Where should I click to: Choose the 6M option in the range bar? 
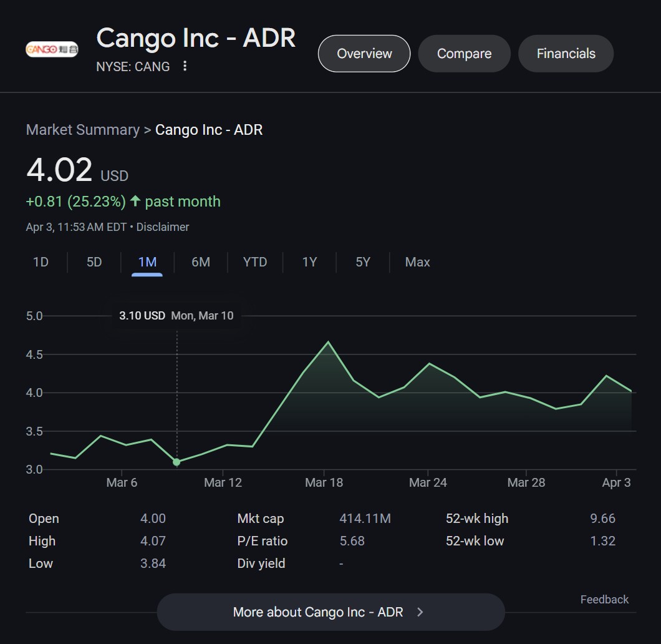pyautogui.click(x=201, y=262)
